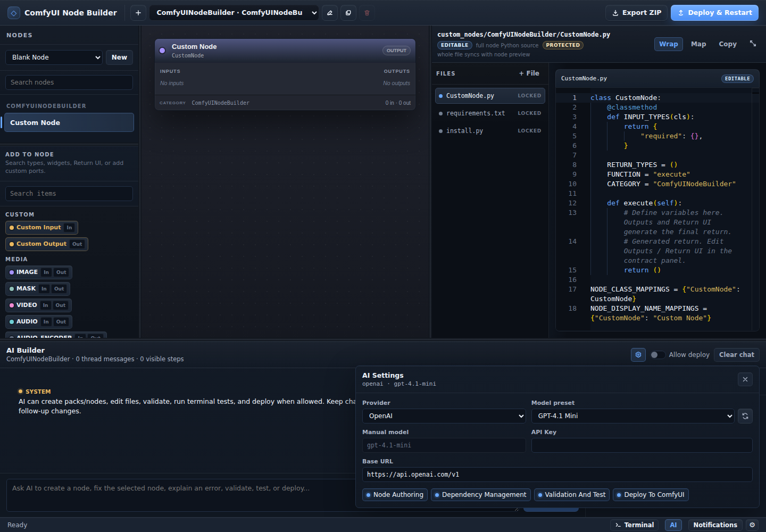This screenshot has width=766, height=532.
Task: Open the Blank Node template dropdown
Action: (x=54, y=57)
